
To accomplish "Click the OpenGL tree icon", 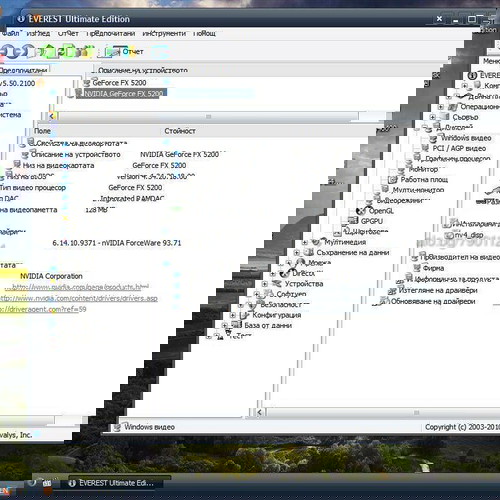I will point(361,211).
